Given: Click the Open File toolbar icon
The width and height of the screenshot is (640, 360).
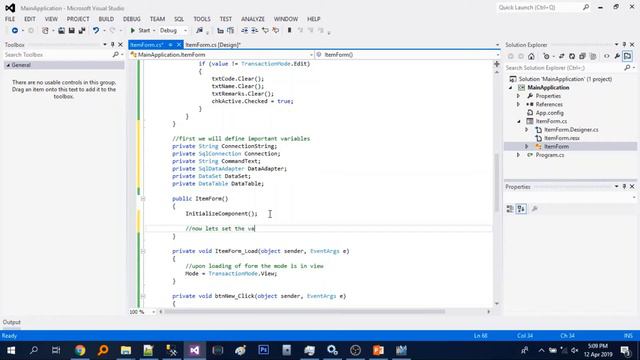Looking at the screenshot, I should [x=61, y=31].
